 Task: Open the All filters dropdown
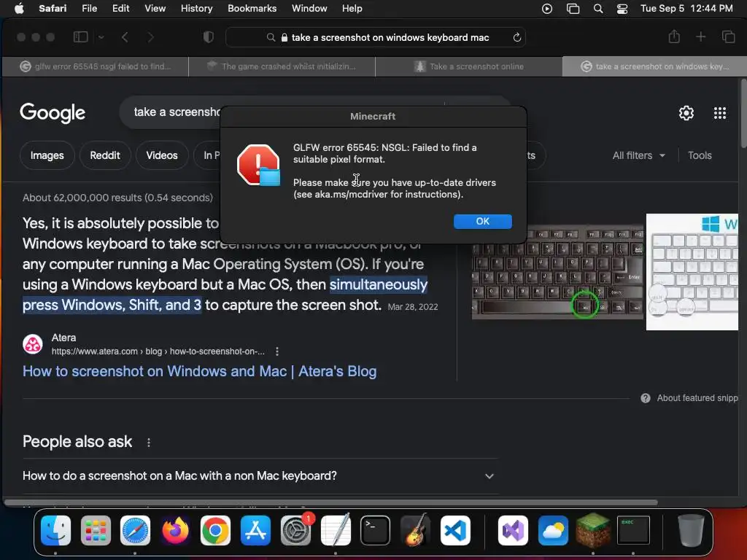638,155
